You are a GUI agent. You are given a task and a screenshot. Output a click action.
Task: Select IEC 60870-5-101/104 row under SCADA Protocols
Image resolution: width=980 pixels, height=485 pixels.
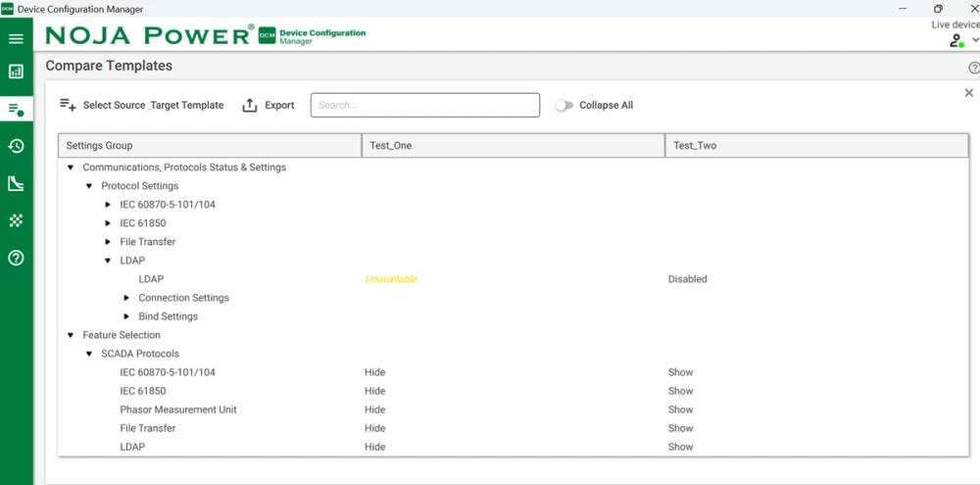[x=514, y=372]
